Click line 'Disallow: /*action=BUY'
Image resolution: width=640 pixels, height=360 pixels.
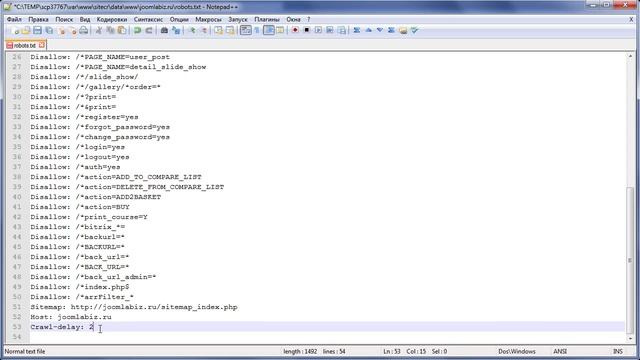point(80,207)
